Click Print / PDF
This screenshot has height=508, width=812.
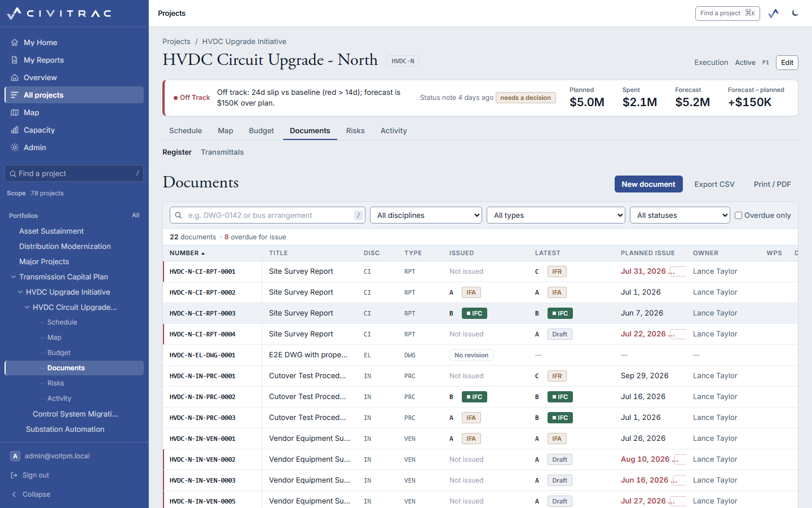(x=773, y=184)
